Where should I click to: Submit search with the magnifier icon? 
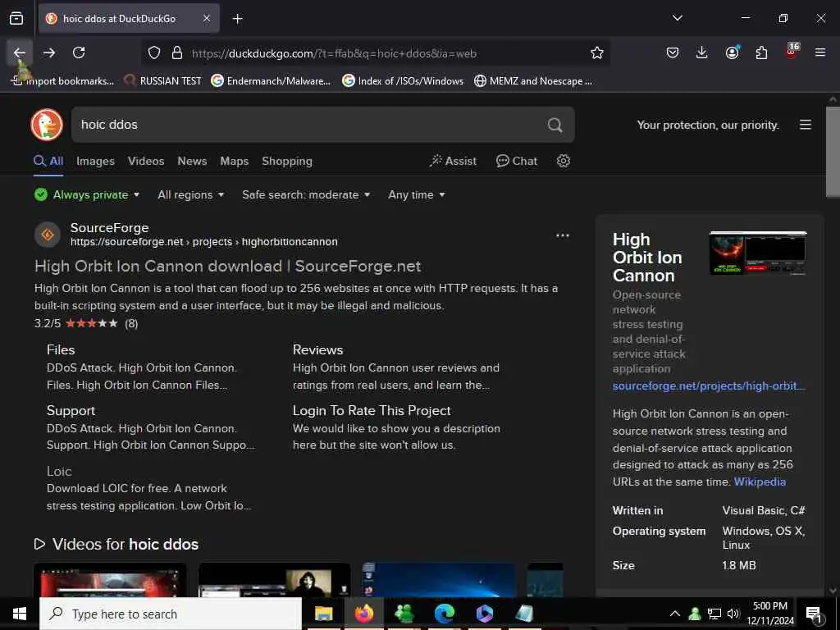[555, 125]
